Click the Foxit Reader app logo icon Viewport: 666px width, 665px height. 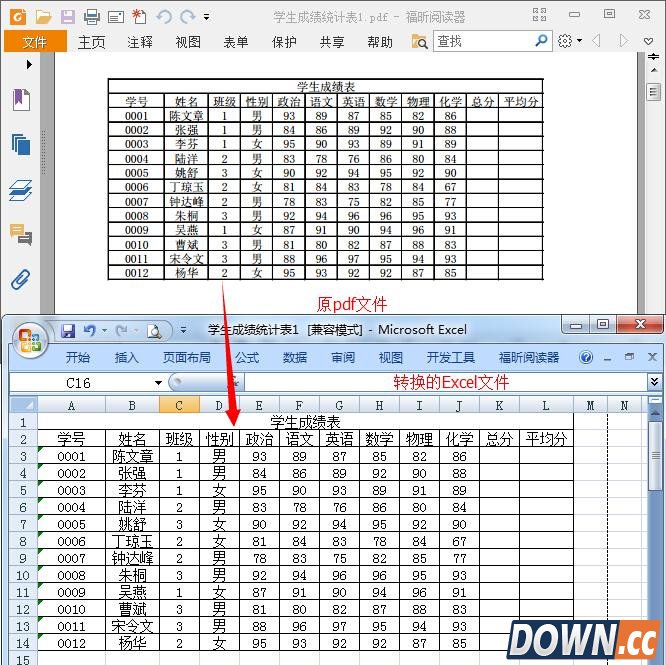tap(18, 17)
